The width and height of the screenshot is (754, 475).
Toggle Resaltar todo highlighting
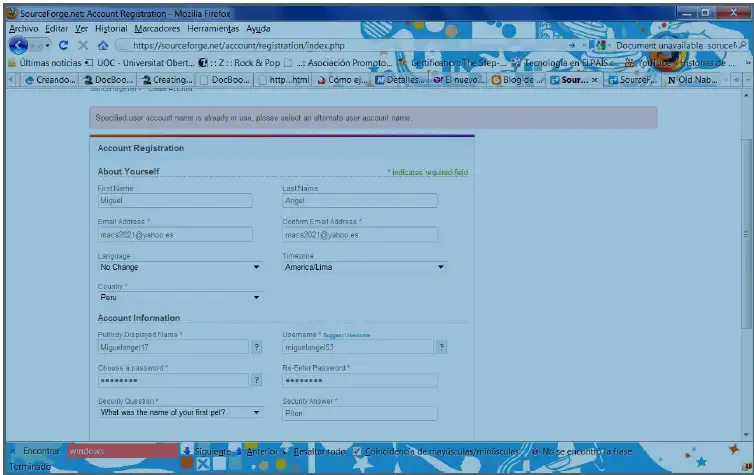click(x=314, y=451)
